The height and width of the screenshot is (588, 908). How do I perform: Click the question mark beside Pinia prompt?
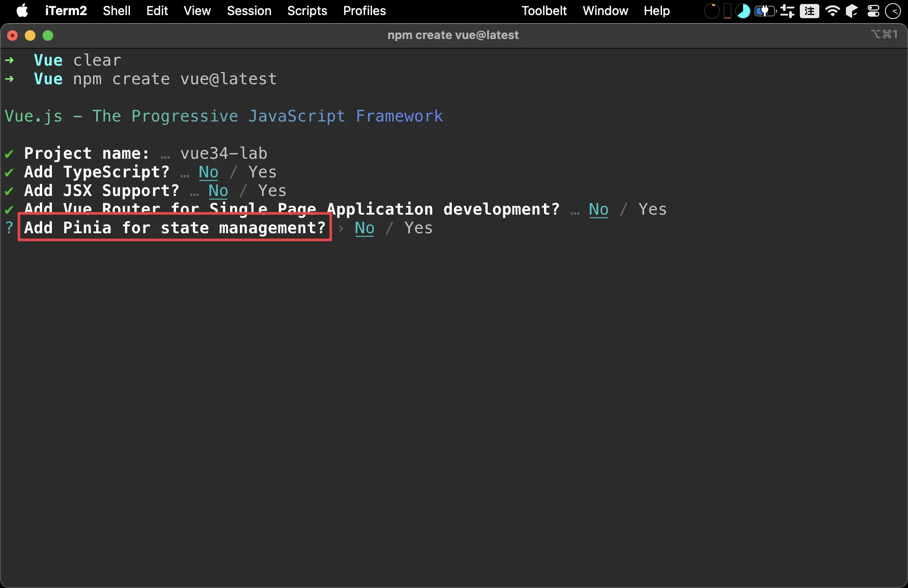[9, 228]
